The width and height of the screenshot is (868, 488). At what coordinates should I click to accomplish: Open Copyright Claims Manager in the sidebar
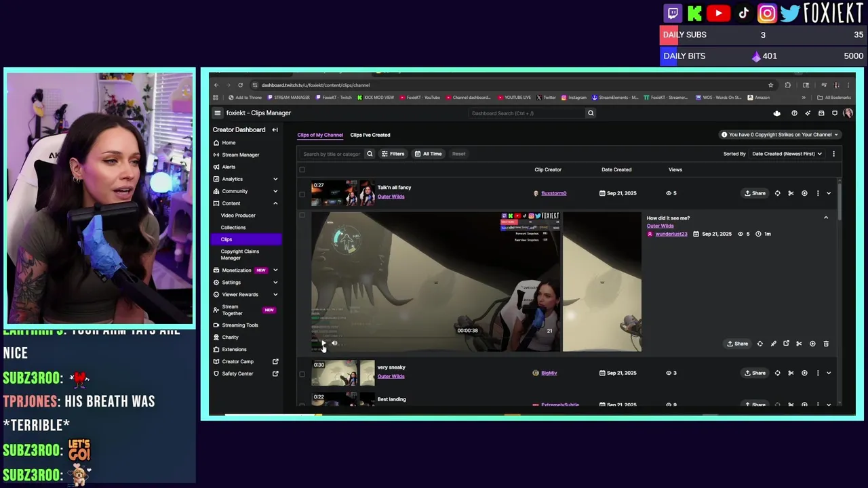click(240, 255)
